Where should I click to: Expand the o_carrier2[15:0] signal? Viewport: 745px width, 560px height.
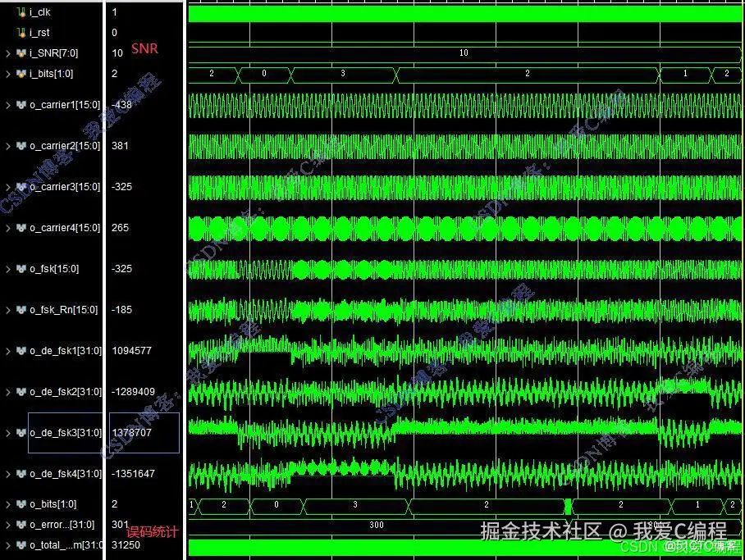(8, 146)
